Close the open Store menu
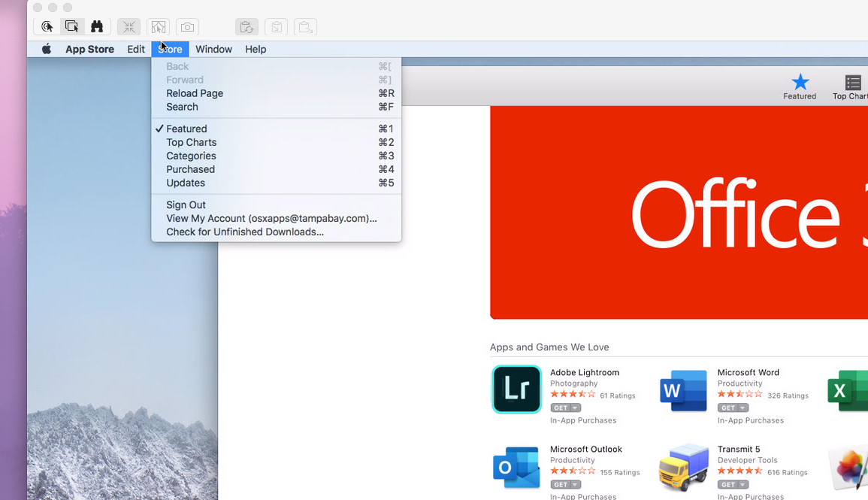Screen dimensions: 868x500 pyautogui.click(x=170, y=50)
